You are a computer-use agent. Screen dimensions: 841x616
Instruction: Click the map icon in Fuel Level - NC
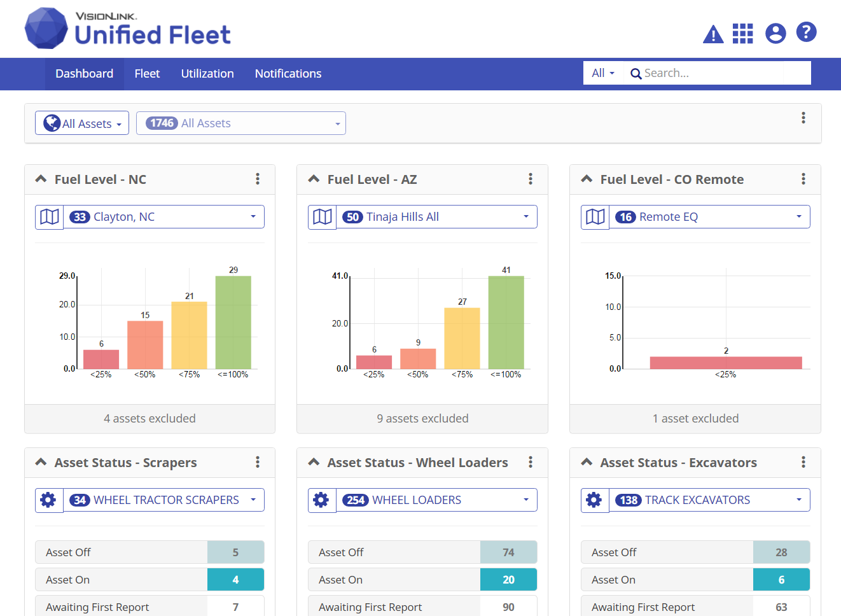(50, 217)
